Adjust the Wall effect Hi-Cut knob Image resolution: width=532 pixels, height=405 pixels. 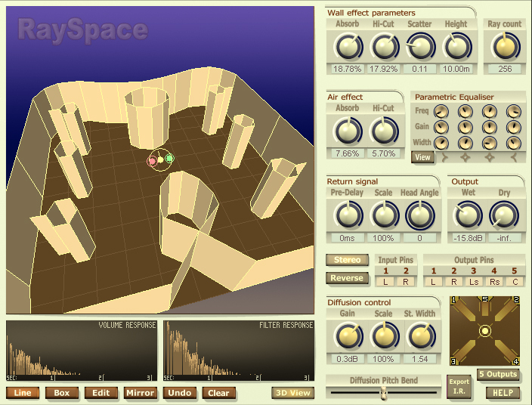[384, 47]
